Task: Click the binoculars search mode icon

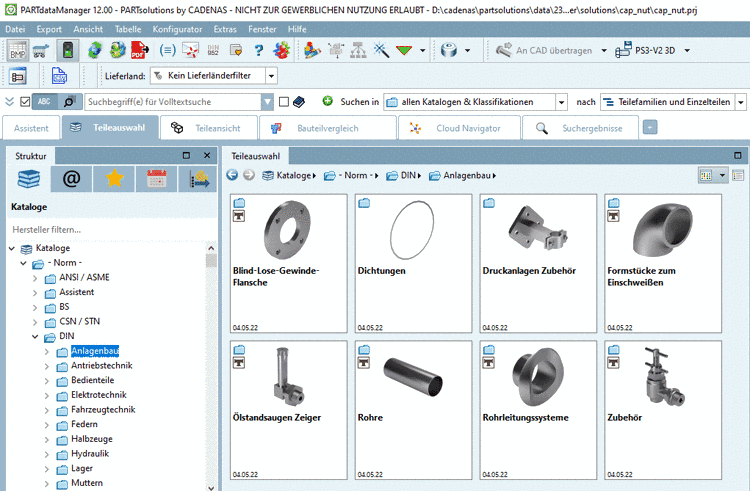Action: pos(69,101)
